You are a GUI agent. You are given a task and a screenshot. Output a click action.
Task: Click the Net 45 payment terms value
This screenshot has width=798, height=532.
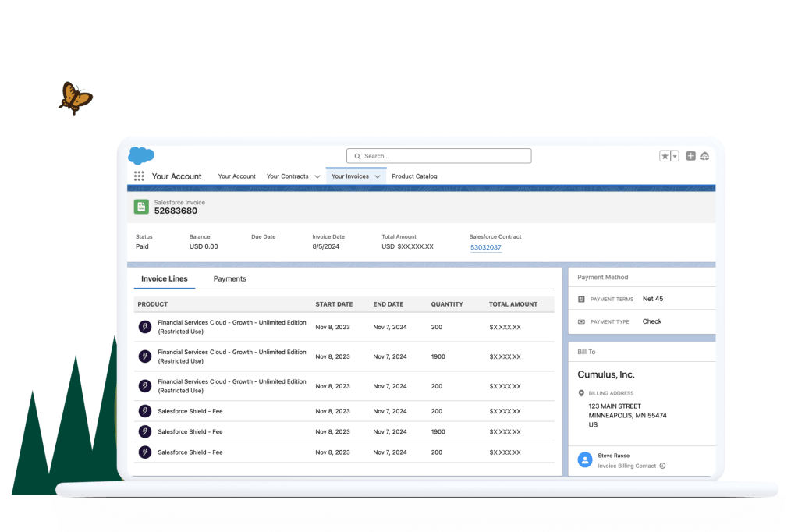653,299
